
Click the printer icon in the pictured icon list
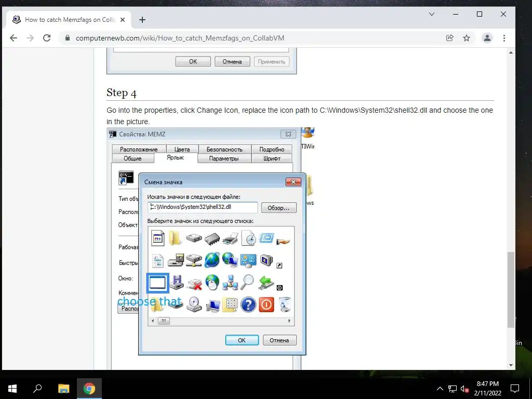click(230, 238)
